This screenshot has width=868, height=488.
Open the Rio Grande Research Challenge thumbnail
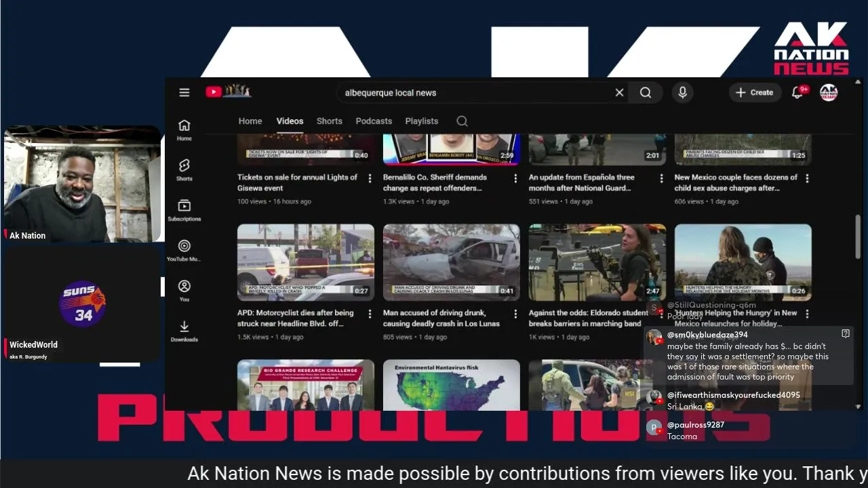tap(306, 385)
